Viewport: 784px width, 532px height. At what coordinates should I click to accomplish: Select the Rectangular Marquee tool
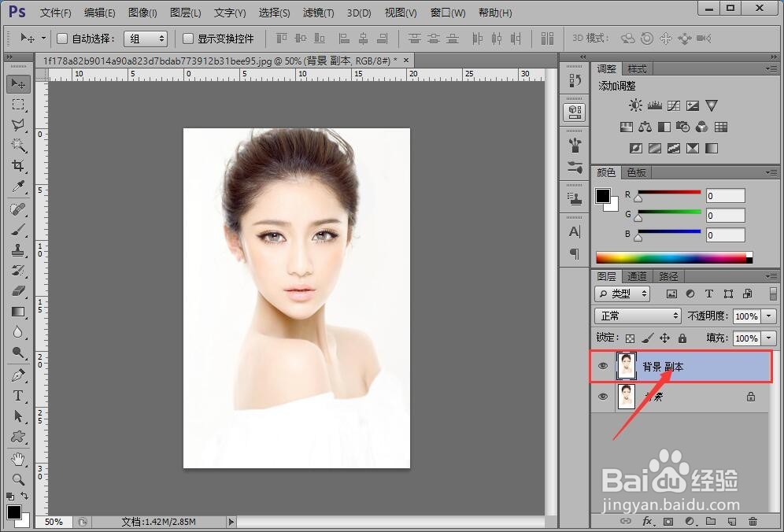(18, 105)
